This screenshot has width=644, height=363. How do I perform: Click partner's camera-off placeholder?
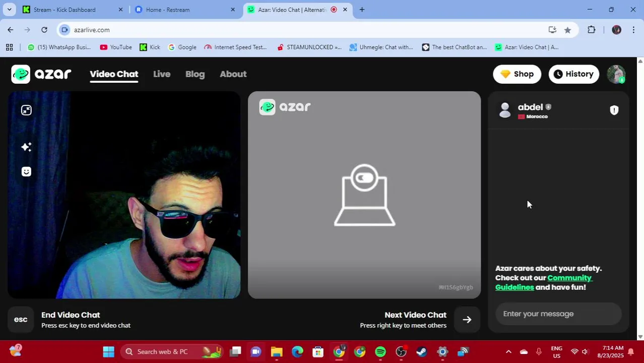click(x=364, y=195)
